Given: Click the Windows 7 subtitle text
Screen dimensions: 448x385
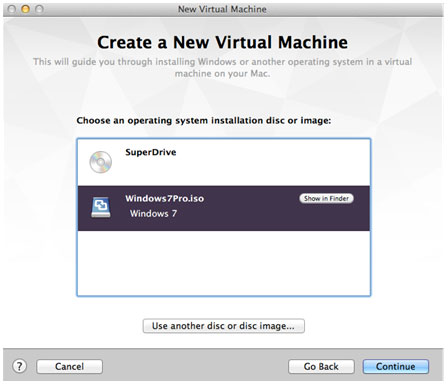Looking at the screenshot, I should tap(153, 213).
